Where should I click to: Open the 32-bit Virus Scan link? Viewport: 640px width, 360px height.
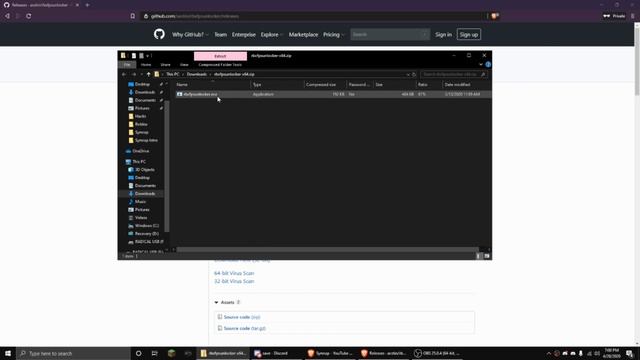click(x=234, y=281)
